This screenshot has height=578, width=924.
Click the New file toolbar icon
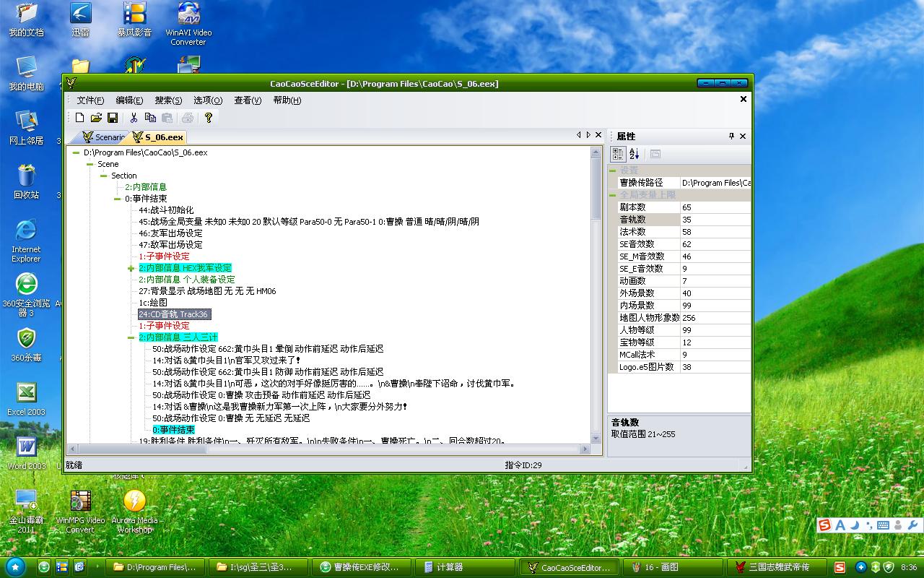pos(80,118)
